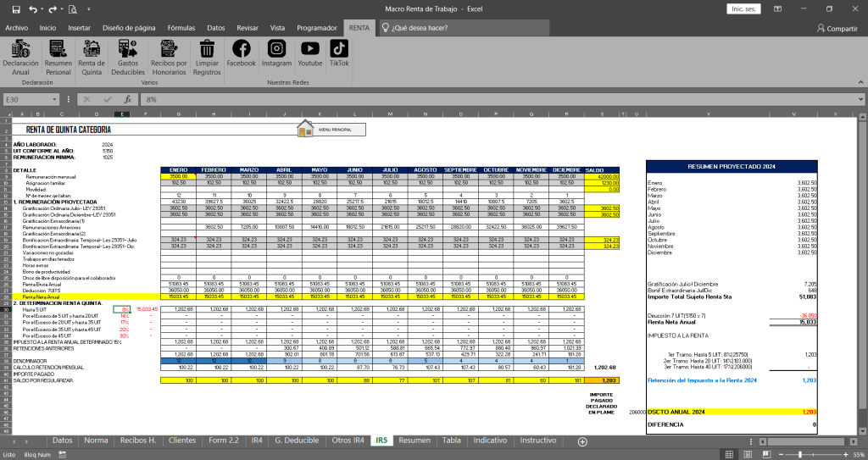Select the 'RESUMEN PROYECTADO 2024' header
This screenshot has height=460, width=868.
732,167
